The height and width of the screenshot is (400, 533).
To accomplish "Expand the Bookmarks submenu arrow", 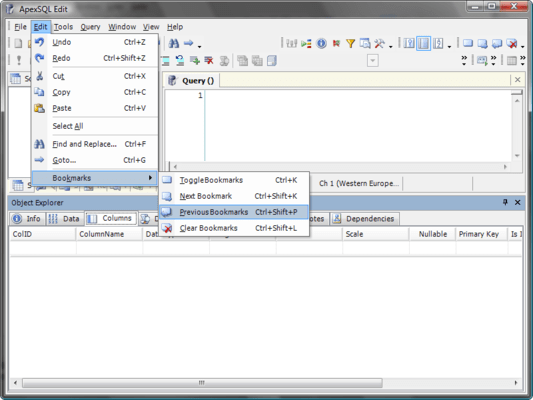I will tap(150, 177).
